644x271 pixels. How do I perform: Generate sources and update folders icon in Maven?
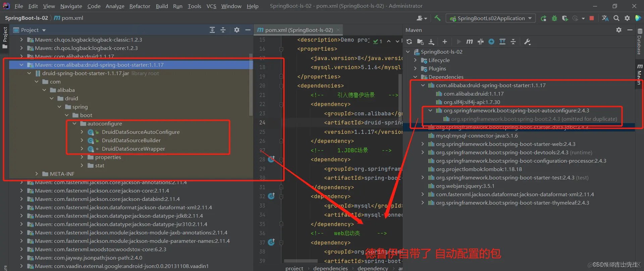tap(420, 42)
